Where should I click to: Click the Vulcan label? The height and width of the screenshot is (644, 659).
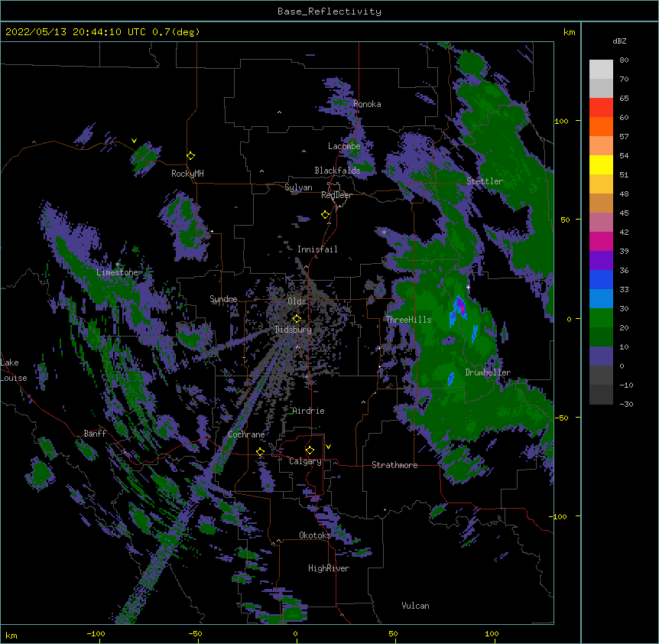pyautogui.click(x=416, y=606)
